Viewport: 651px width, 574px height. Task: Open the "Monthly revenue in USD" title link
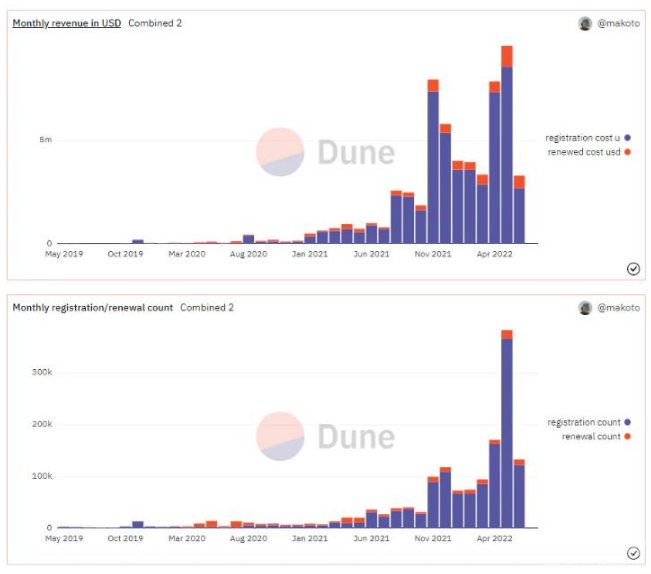pos(67,23)
